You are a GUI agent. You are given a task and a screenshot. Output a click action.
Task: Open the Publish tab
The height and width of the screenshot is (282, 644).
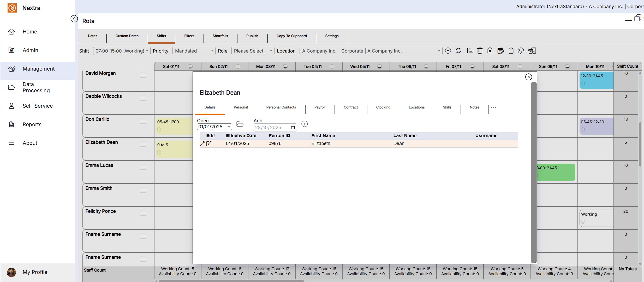tap(252, 36)
